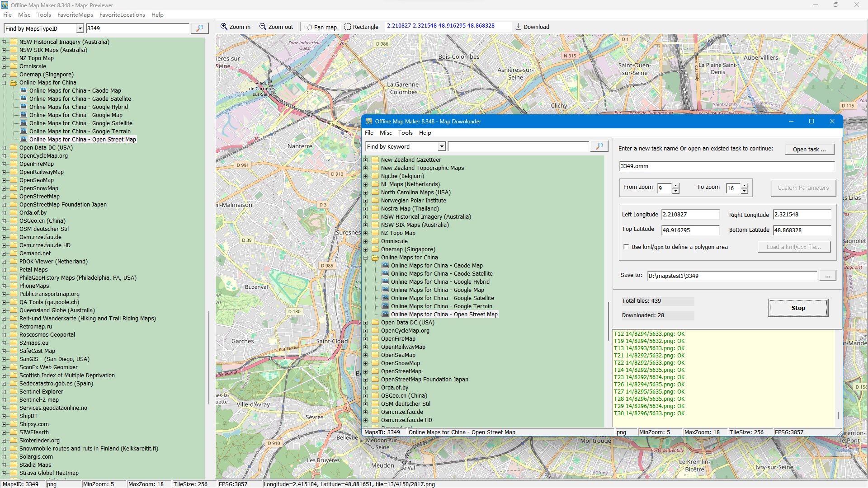The width and height of the screenshot is (868, 488).
Task: Select Google Satellite map icon in left tree
Action: coord(24,123)
